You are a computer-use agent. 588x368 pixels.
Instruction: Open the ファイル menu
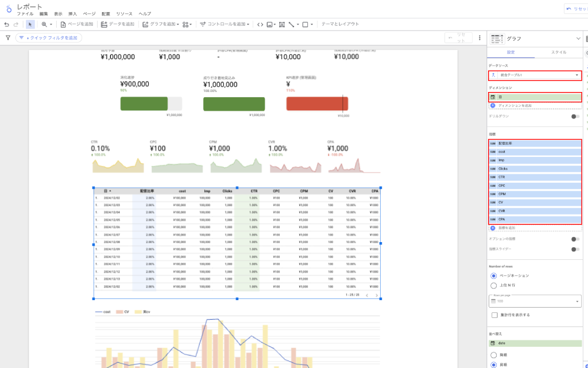[x=25, y=14]
